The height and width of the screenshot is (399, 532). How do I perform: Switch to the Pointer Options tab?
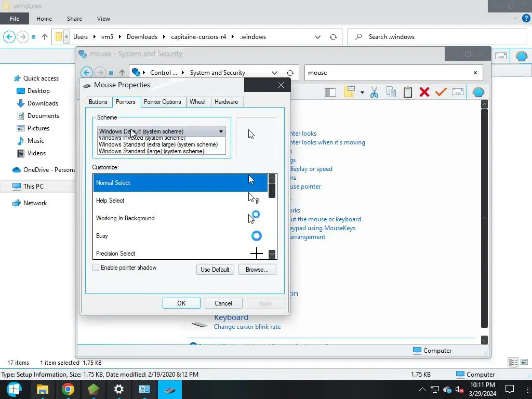(x=163, y=102)
